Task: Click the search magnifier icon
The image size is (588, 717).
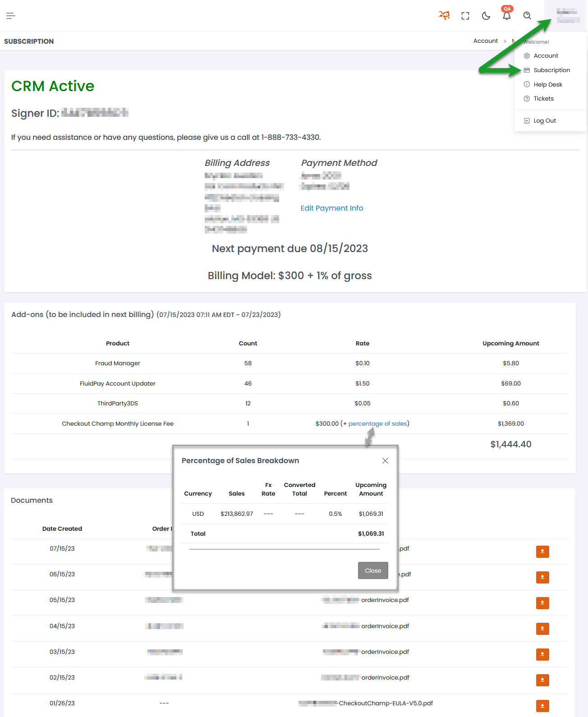Action: (x=527, y=16)
